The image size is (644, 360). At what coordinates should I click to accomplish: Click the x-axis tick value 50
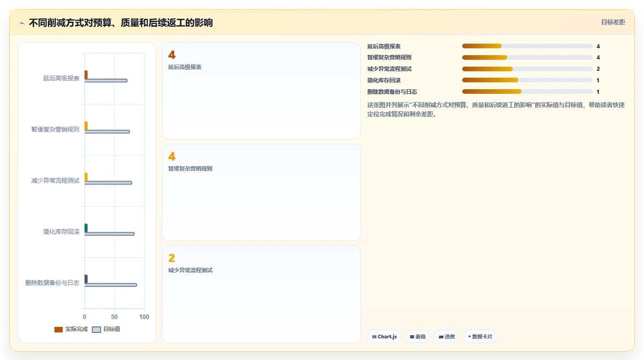114,317
